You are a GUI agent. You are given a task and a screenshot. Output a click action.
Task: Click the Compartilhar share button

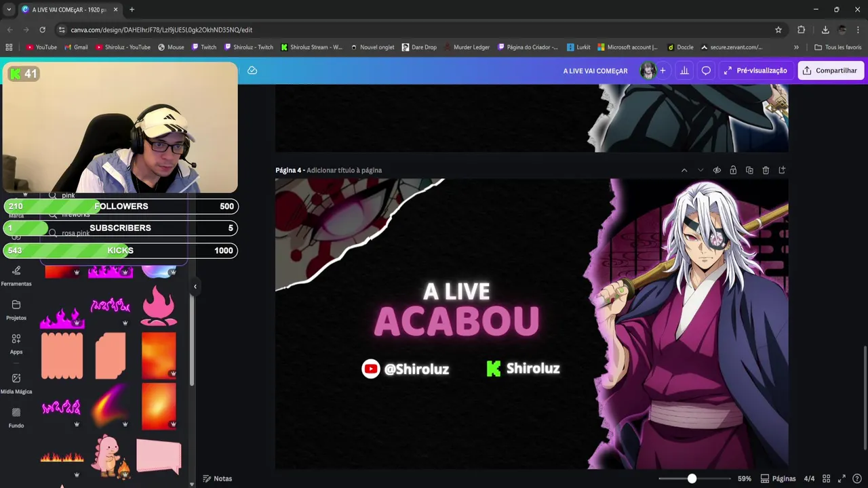tap(831, 70)
